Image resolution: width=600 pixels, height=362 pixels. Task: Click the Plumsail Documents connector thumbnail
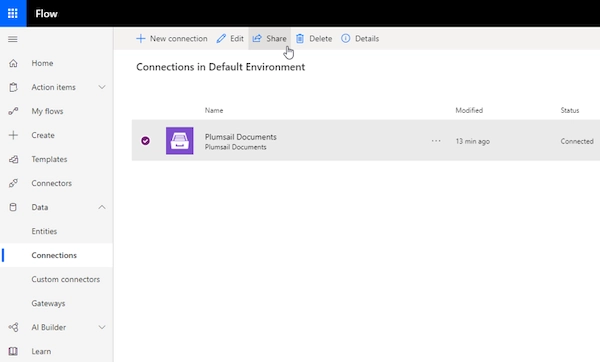point(179,141)
